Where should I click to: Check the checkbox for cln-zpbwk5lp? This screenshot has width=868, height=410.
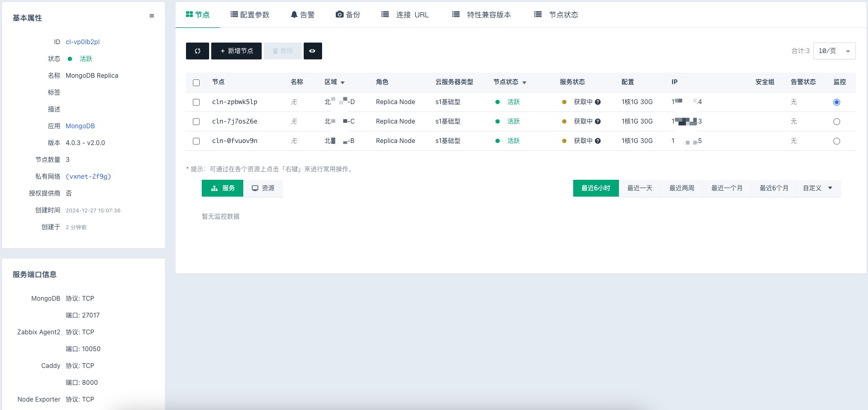coord(196,102)
